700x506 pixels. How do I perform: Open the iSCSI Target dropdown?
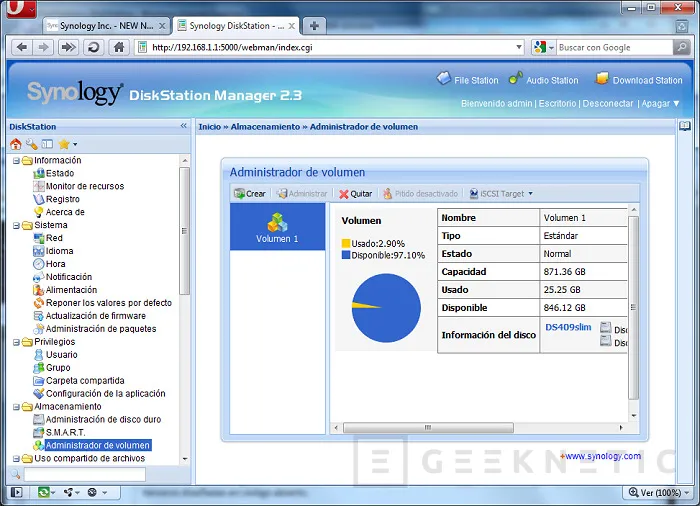coord(501,194)
